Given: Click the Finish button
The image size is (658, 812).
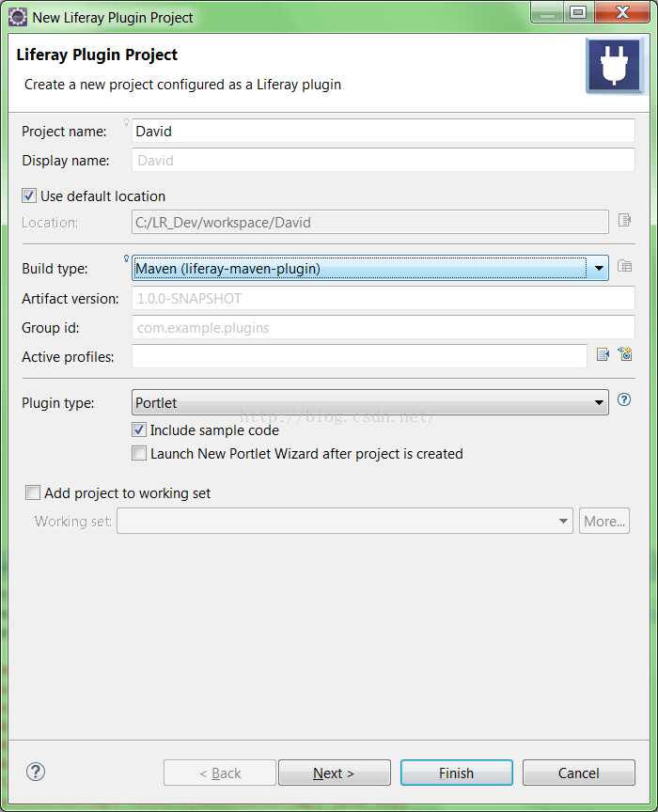Looking at the screenshot, I should (456, 773).
